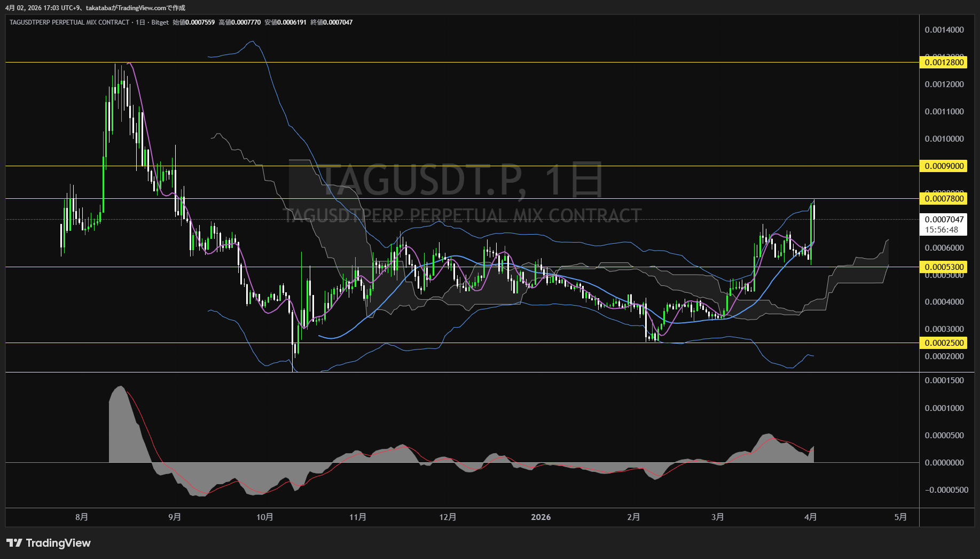
Task: Click the 4月 time axis label
Action: tap(810, 517)
